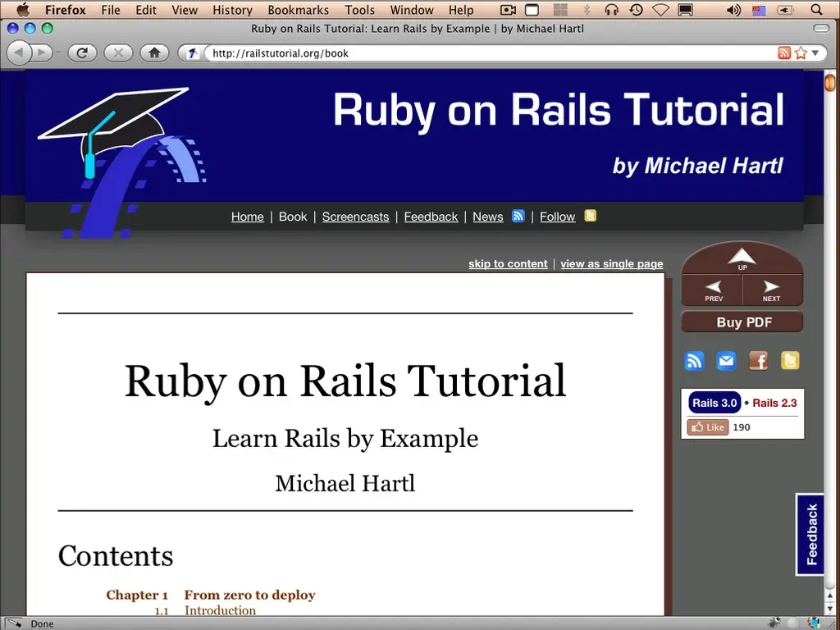Click the Facebook Like button
This screenshot has width=840, height=630.
[x=708, y=427]
